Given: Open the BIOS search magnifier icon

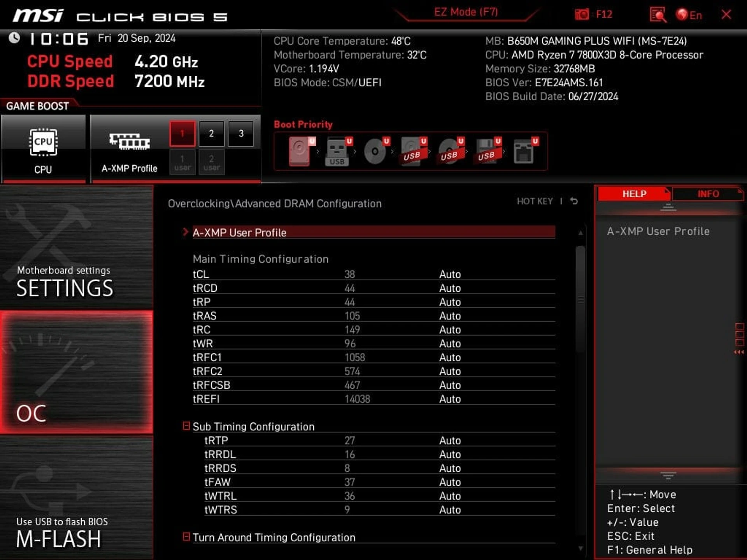Looking at the screenshot, I should pyautogui.click(x=658, y=15).
